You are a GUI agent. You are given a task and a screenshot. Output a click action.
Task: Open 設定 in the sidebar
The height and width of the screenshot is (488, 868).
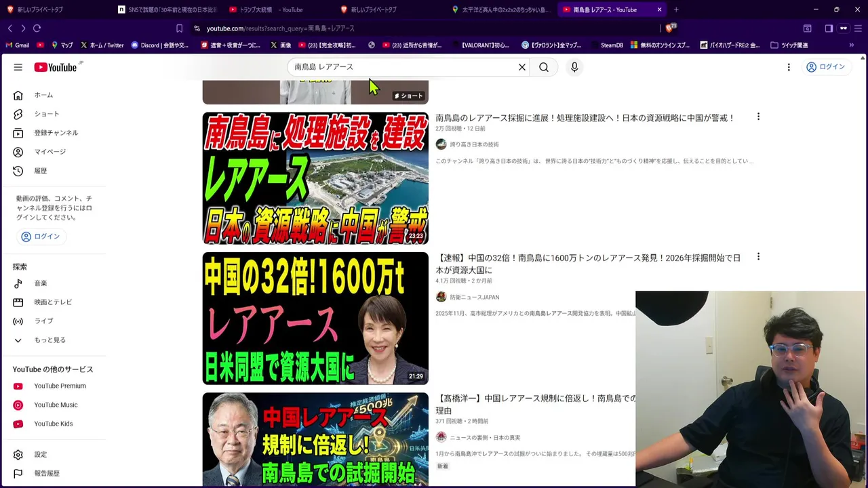[x=40, y=455]
